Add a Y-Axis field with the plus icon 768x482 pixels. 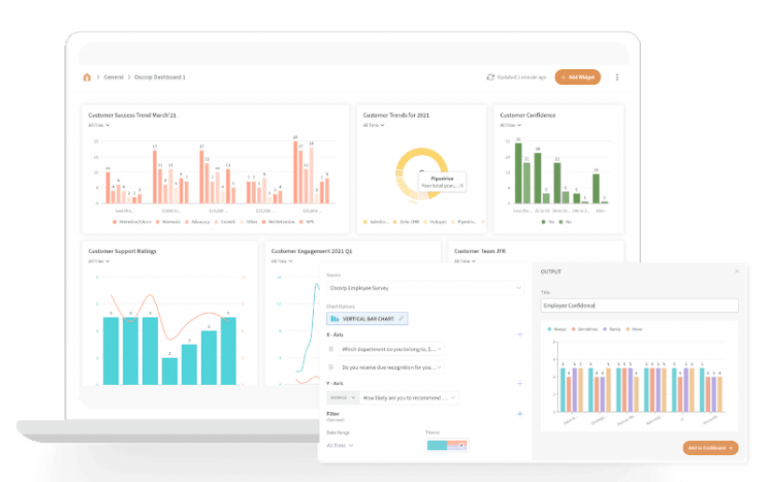[520, 383]
